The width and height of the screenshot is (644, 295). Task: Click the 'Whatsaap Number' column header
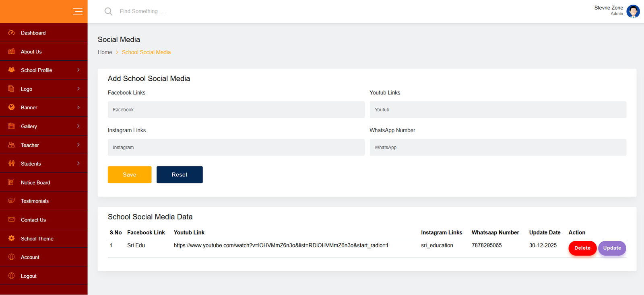pyautogui.click(x=495, y=232)
